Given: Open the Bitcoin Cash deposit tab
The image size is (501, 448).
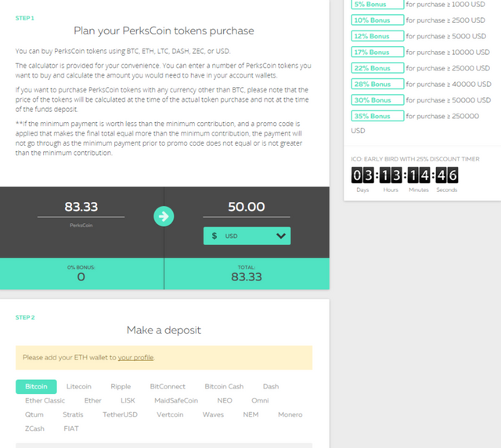Looking at the screenshot, I should (224, 387).
